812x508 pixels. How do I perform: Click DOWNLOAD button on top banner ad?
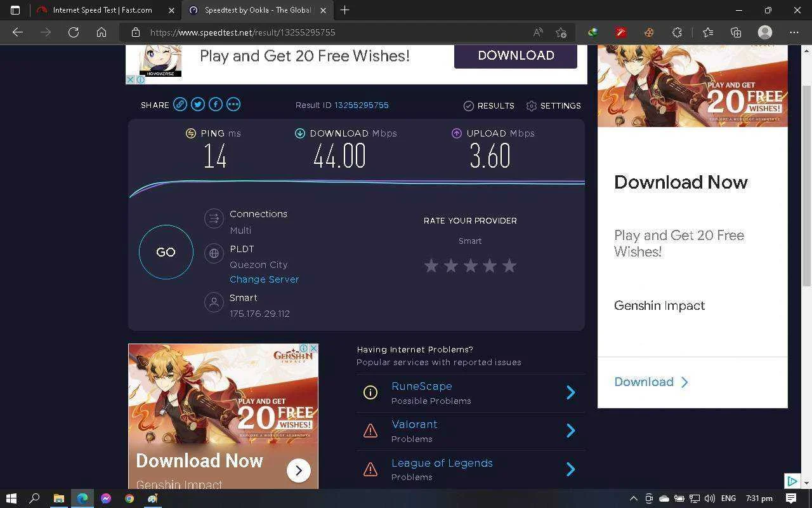(516, 55)
